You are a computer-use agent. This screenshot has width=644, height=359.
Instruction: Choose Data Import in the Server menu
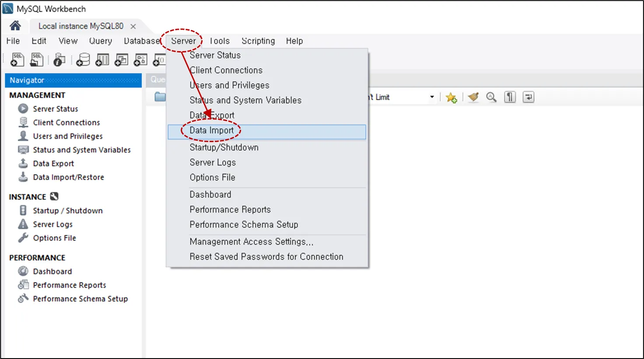[x=267, y=132]
